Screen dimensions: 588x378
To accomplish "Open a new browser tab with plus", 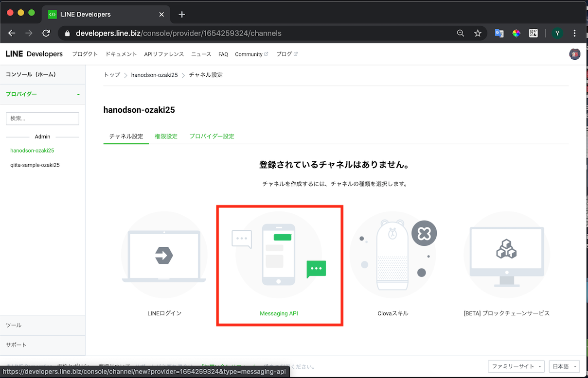I will point(182,15).
